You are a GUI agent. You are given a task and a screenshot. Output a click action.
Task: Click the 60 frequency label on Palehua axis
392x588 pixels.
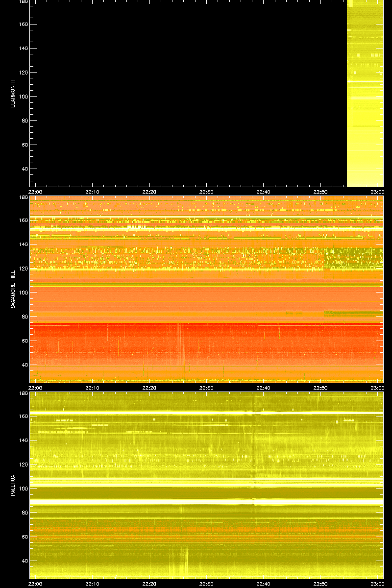coord(24,537)
